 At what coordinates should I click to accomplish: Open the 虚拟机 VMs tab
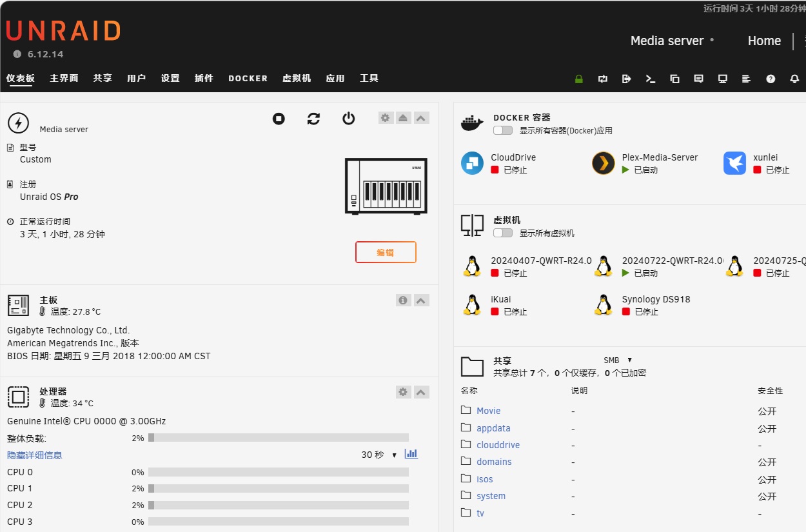pyautogui.click(x=297, y=78)
